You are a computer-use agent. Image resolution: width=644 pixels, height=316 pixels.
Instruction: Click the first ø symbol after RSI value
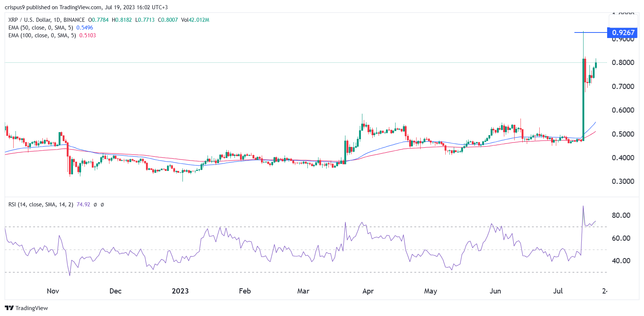[95, 205]
